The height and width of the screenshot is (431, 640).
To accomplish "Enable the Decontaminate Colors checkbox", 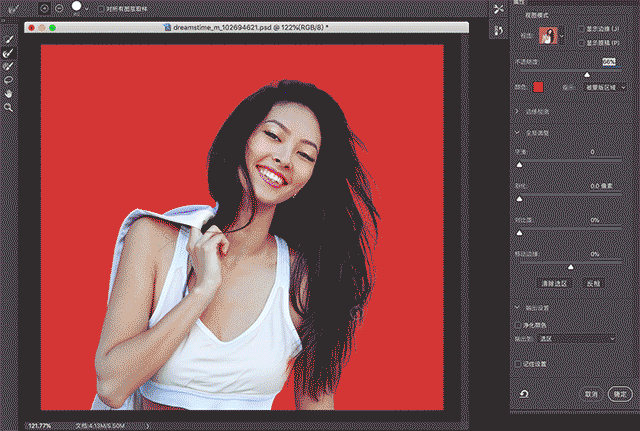I will point(518,325).
